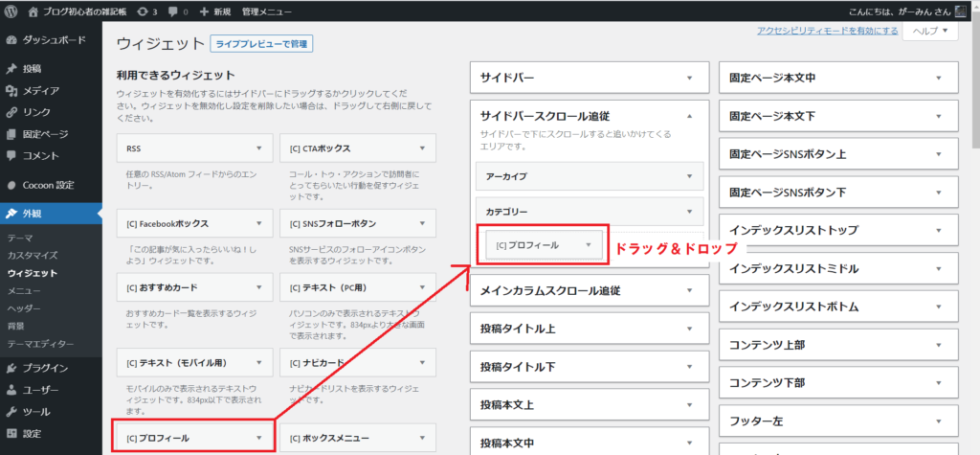Expand the [C] おすすめカード widget
The image size is (980, 455).
(x=258, y=288)
